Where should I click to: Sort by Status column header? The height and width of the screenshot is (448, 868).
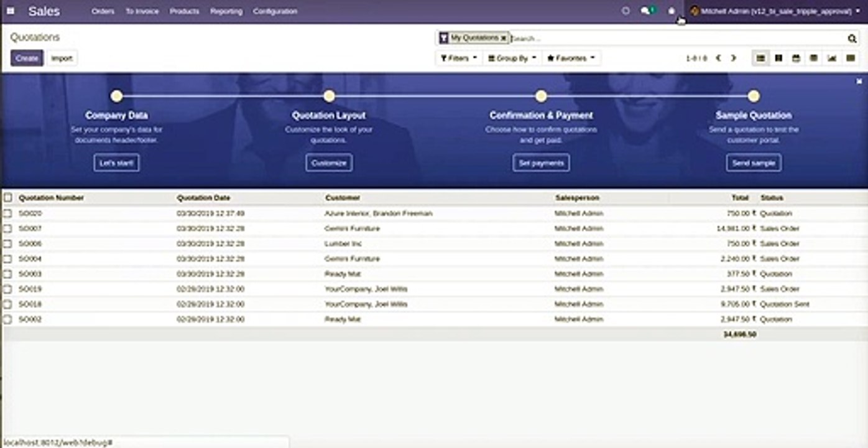pyautogui.click(x=772, y=198)
